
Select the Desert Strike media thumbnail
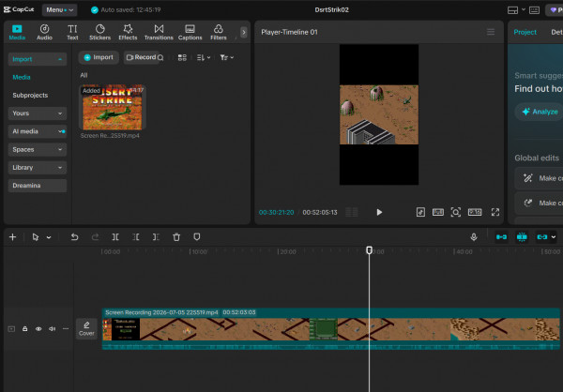point(113,107)
